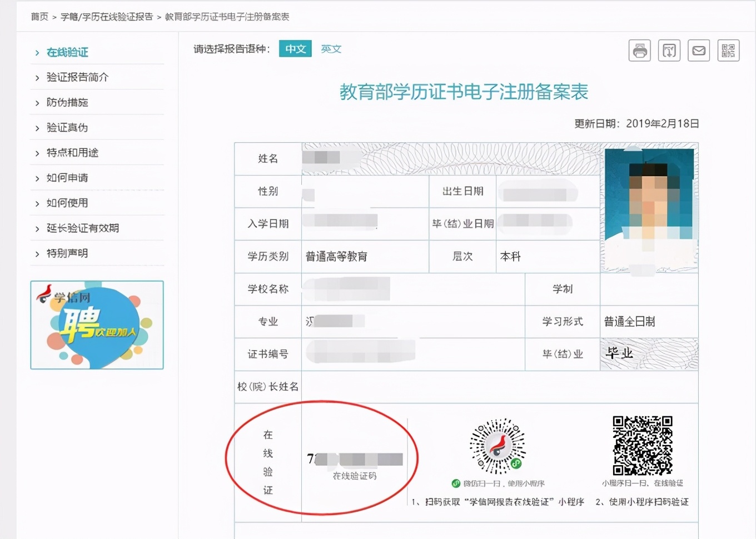This screenshot has width=756, height=539.
Task: Open 如何申请 in the sidebar
Action: coord(67,178)
